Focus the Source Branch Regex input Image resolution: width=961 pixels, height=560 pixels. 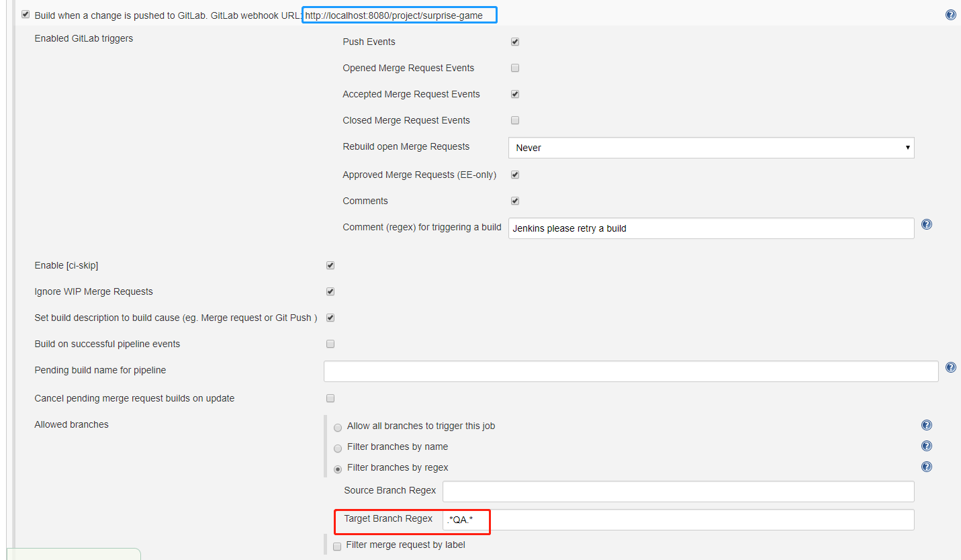click(x=678, y=491)
